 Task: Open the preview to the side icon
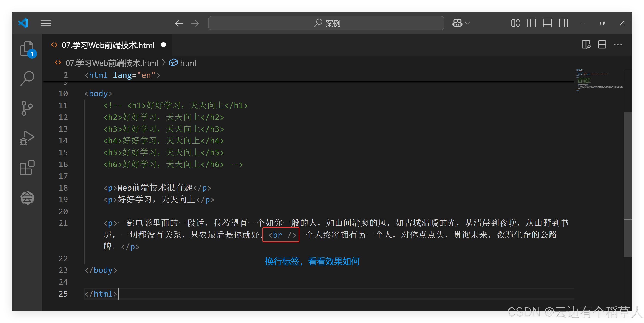[x=586, y=45]
